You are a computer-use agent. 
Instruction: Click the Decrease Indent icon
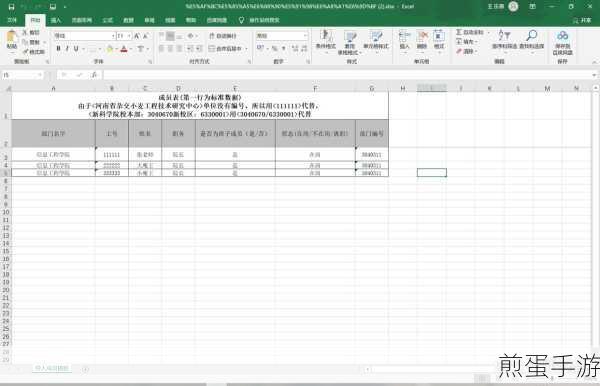coord(190,49)
